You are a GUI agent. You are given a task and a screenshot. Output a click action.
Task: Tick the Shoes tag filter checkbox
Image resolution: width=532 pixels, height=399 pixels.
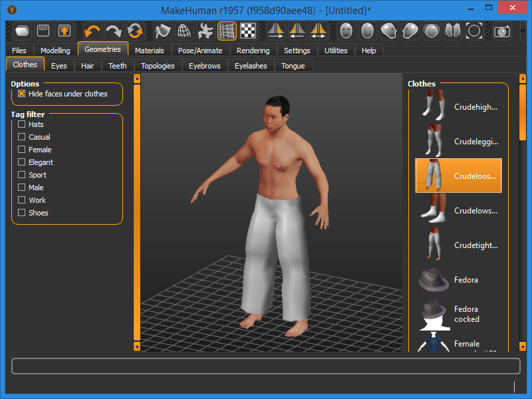(22, 213)
